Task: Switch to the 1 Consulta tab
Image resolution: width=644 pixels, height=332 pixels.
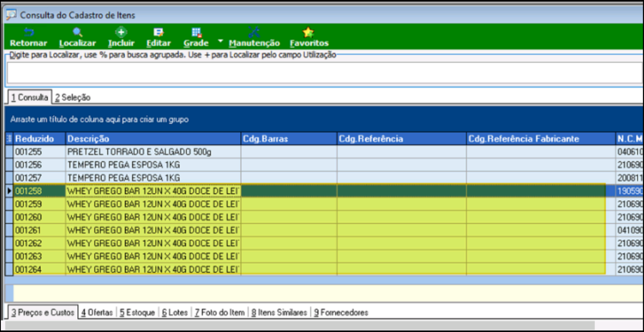Action: (x=30, y=97)
